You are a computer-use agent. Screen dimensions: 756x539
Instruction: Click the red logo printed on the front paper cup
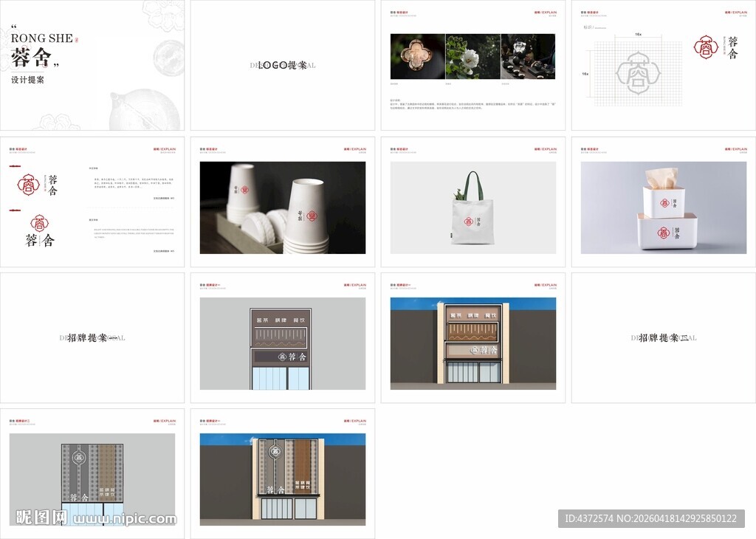pos(312,216)
